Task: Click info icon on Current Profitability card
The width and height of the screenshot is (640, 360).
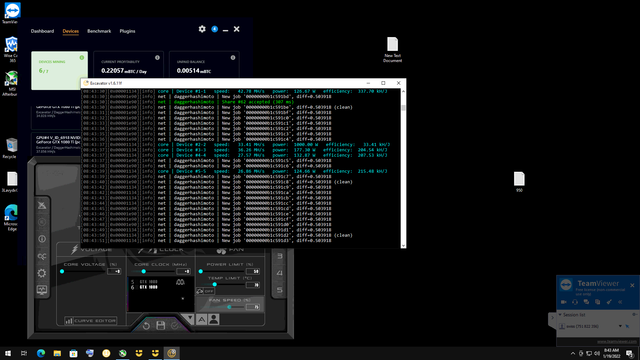Action: (157, 58)
